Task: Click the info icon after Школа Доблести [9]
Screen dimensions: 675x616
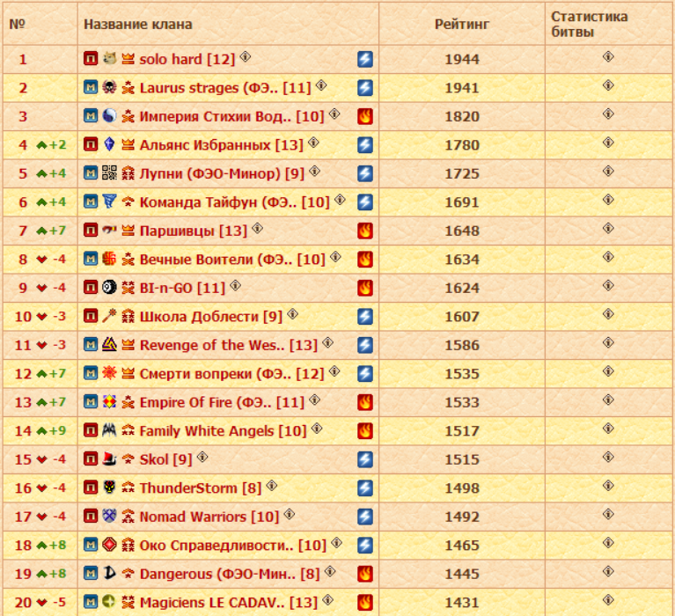Action: (x=293, y=314)
